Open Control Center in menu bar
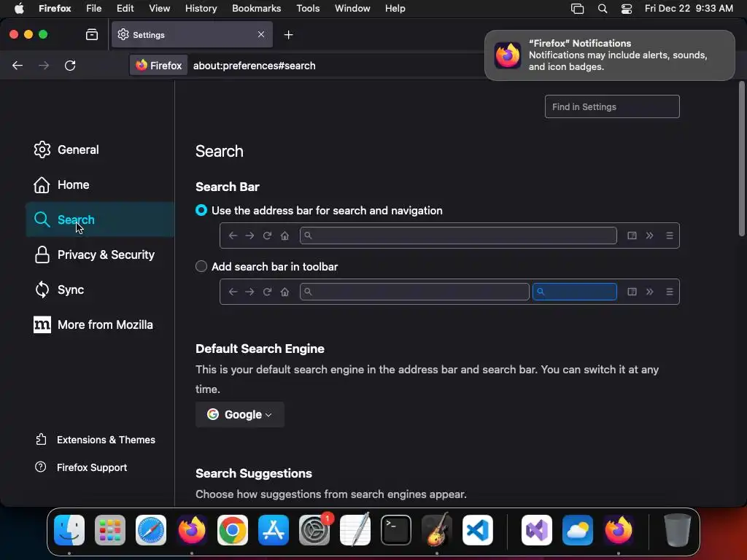 627,9
